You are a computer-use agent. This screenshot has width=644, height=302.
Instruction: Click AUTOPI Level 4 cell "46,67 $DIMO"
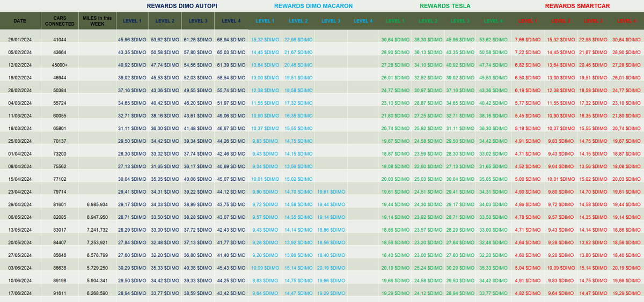[231, 129]
